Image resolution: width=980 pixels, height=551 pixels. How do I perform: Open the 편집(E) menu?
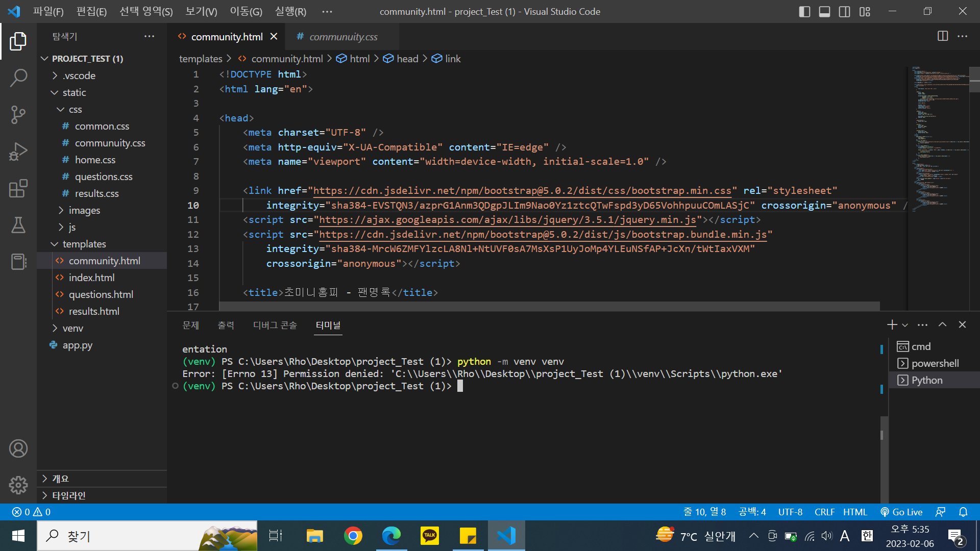click(x=91, y=11)
